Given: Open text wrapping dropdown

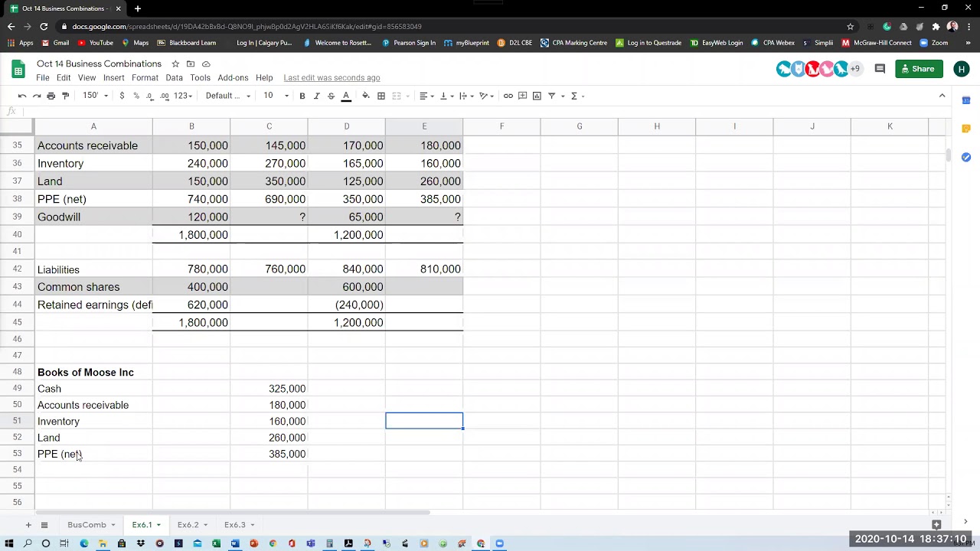Looking at the screenshot, I should (467, 96).
